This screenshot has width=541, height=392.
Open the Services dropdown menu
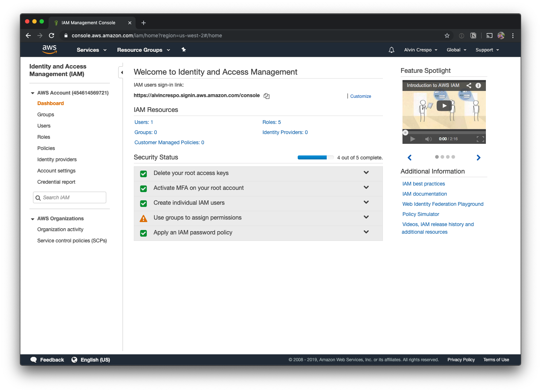(x=91, y=50)
